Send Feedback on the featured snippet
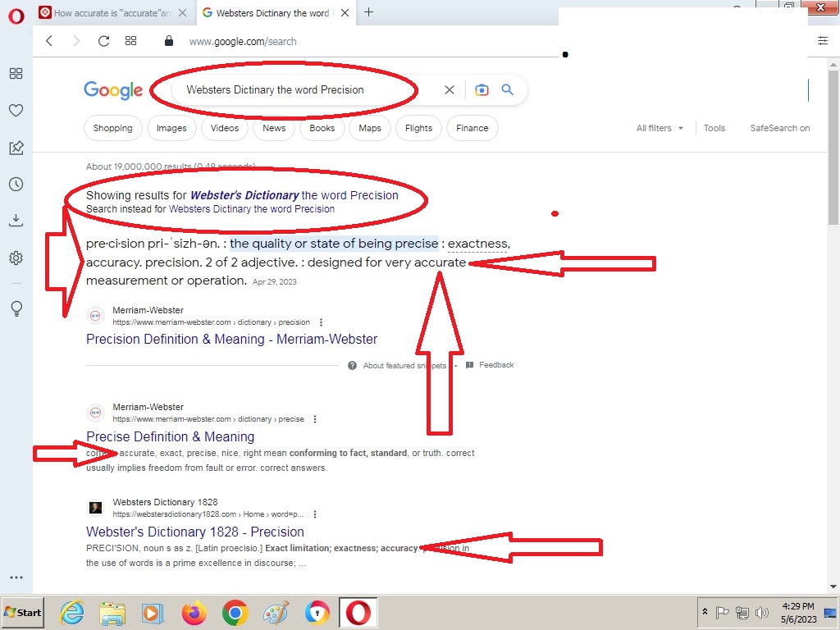The height and width of the screenshot is (630, 840). click(491, 365)
